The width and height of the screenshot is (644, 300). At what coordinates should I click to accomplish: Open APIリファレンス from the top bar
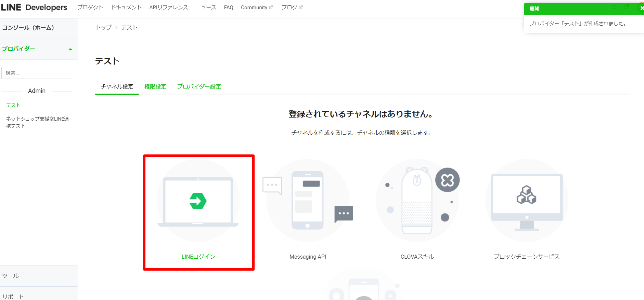pyautogui.click(x=169, y=8)
